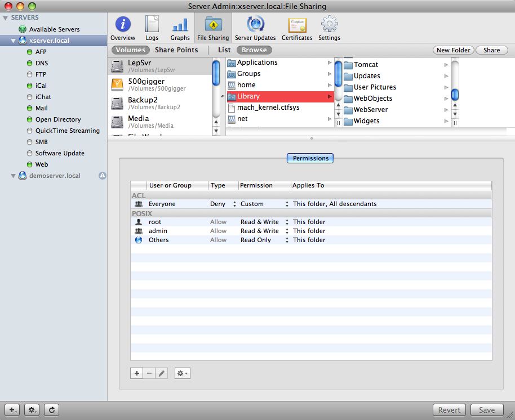
Task: Select the admin POSIX row
Action: coord(311,231)
